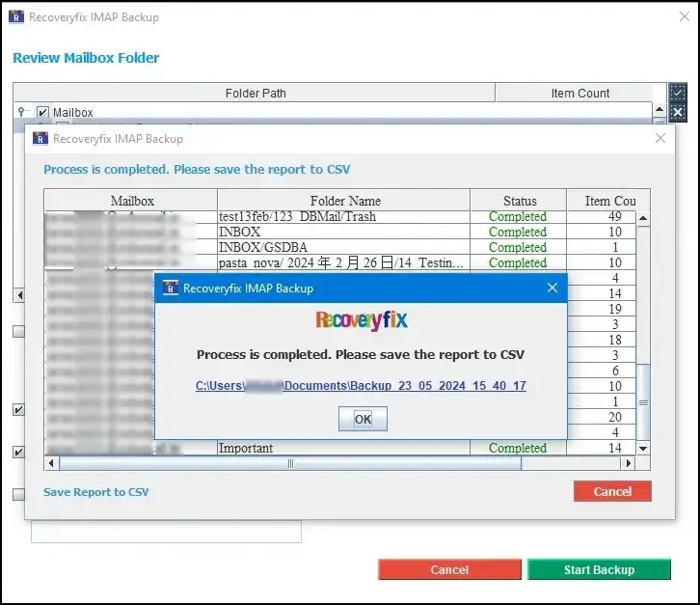
Task: Click the deselect-all folders X icon
Action: tap(677, 112)
